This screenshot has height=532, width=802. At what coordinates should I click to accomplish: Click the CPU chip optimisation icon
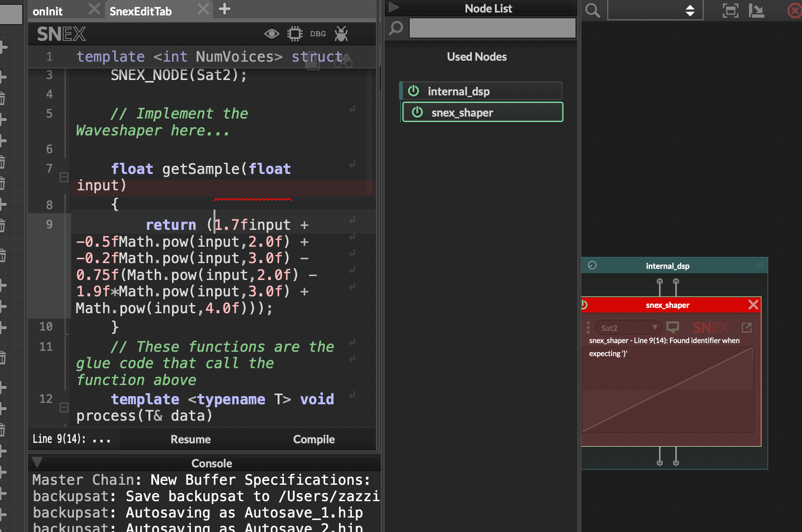click(295, 34)
